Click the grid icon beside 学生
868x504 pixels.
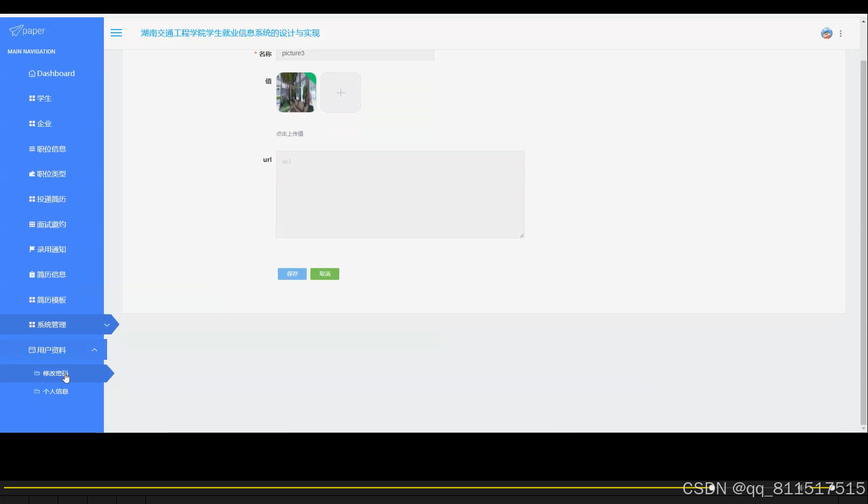32,99
